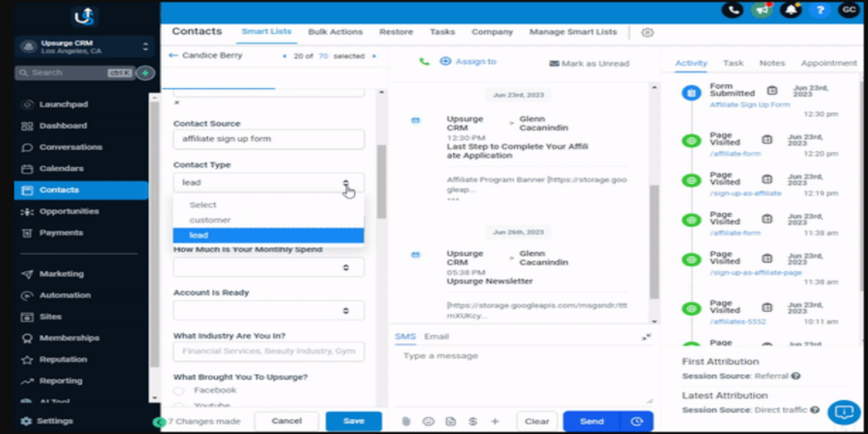
Task: Open the Bulk Actions tab
Action: (x=336, y=32)
